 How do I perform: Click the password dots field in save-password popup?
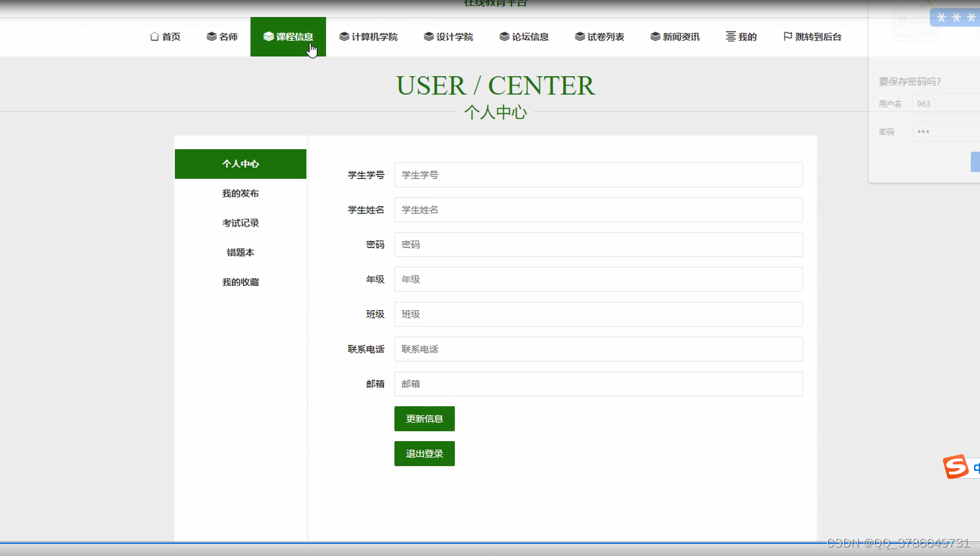coord(946,131)
